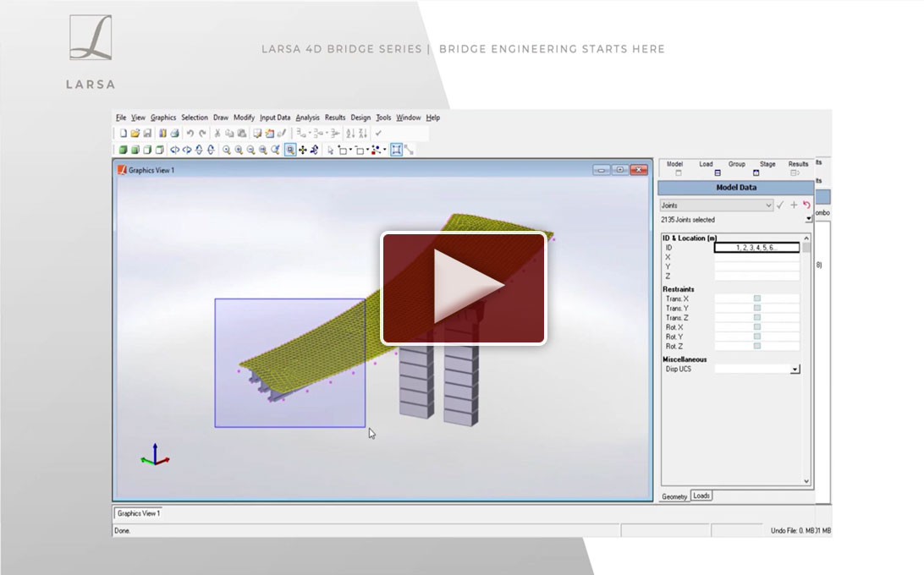Image resolution: width=924 pixels, height=575 pixels.
Task: Open the Analysis menu
Action: (x=308, y=118)
